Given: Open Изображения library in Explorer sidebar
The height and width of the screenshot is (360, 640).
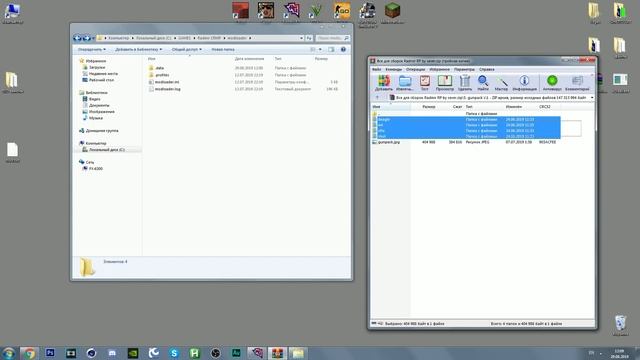Looking at the screenshot, I should 98,111.
